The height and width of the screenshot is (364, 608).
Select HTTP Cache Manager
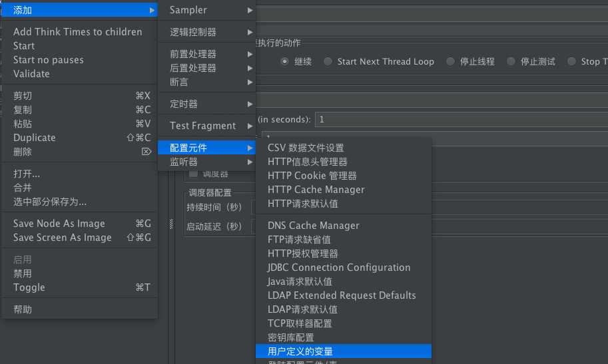tap(344, 190)
